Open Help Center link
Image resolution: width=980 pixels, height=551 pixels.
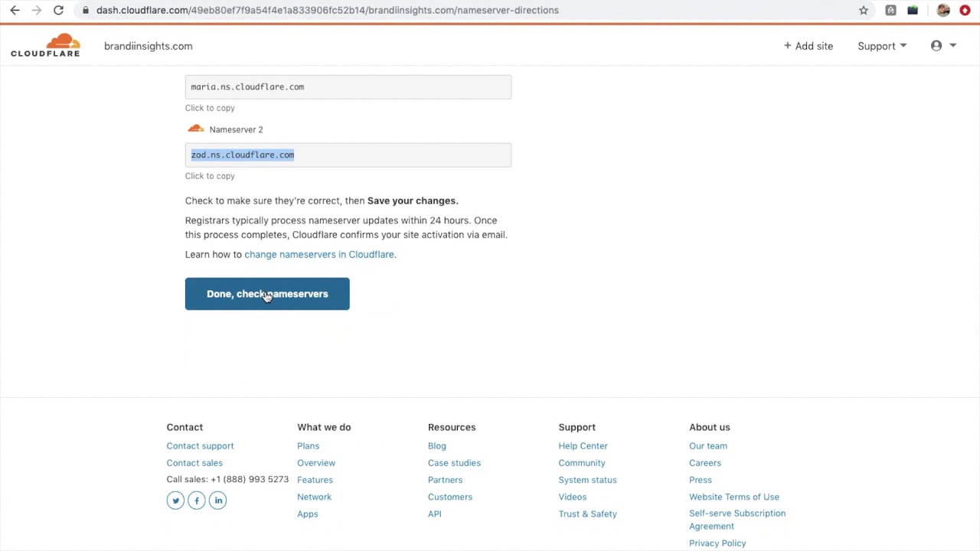583,445
